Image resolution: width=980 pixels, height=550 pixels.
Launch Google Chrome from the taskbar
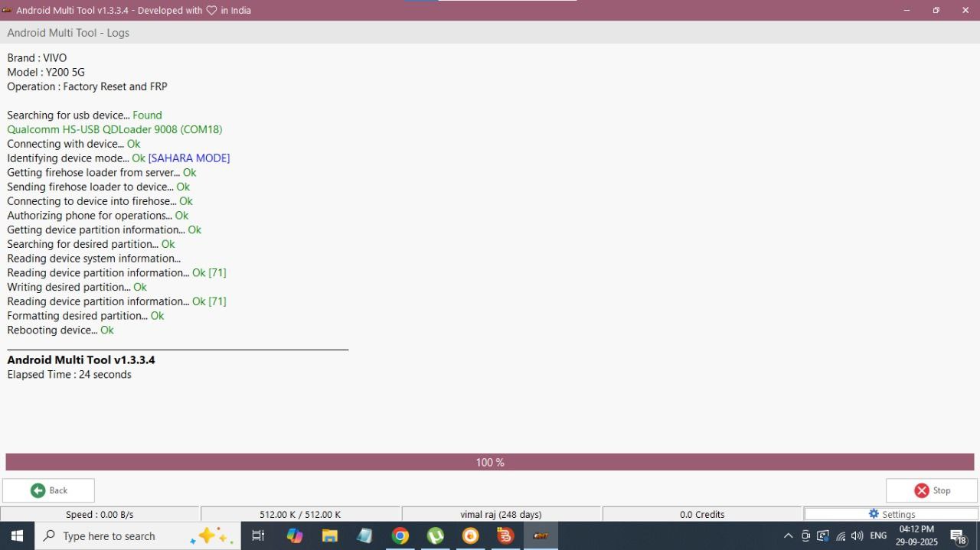[x=400, y=535]
